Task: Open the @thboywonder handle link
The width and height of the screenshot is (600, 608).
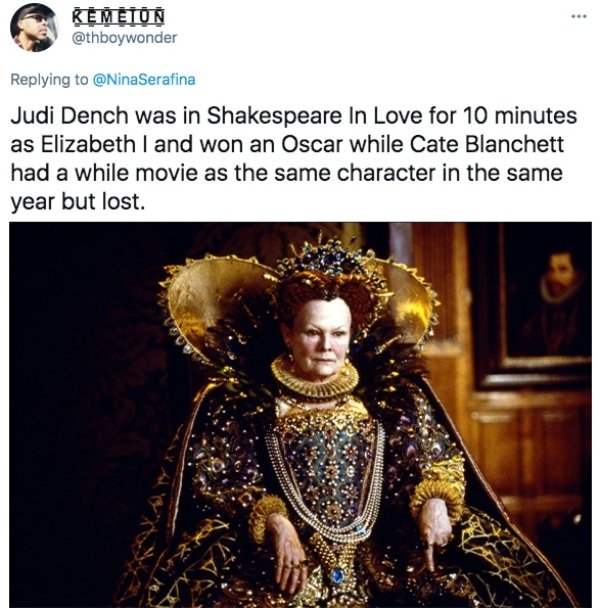Action: click(124, 38)
